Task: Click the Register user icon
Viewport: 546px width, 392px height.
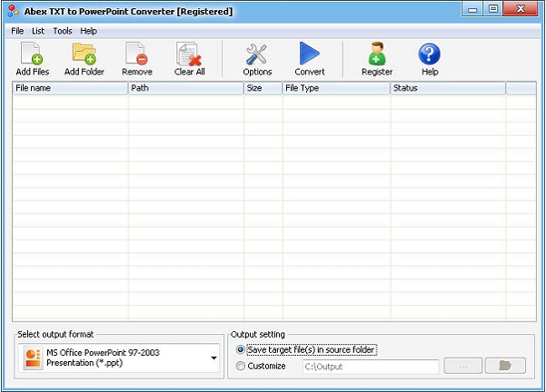Action: 377,54
